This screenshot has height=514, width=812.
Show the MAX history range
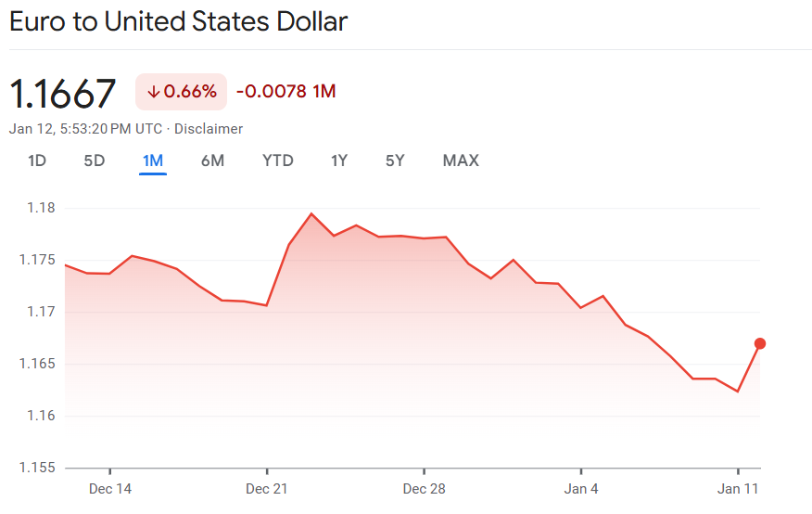[461, 161]
